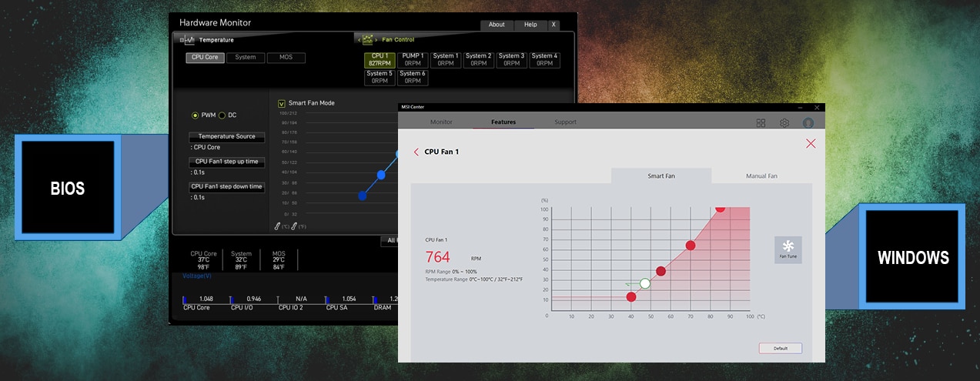
Task: Open MSI Center settings gear
Action: click(x=784, y=122)
